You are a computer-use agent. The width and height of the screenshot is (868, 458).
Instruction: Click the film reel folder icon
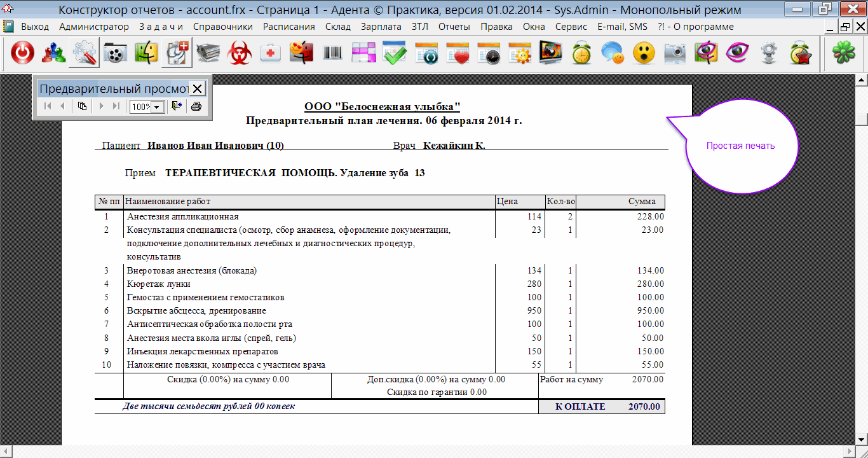click(x=116, y=54)
